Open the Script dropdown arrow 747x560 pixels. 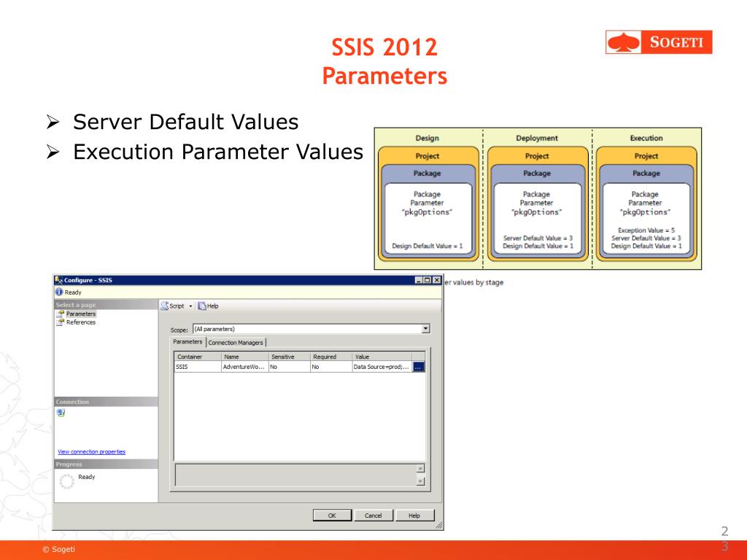click(190, 306)
